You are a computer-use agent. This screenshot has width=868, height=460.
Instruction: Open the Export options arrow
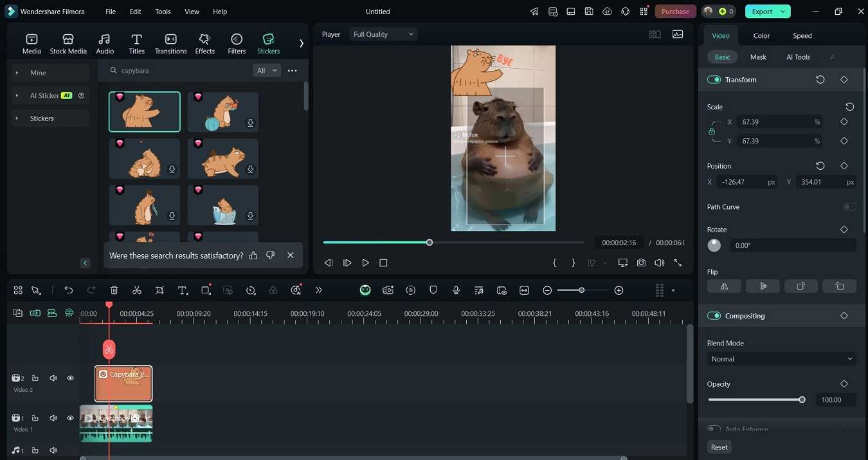click(783, 12)
